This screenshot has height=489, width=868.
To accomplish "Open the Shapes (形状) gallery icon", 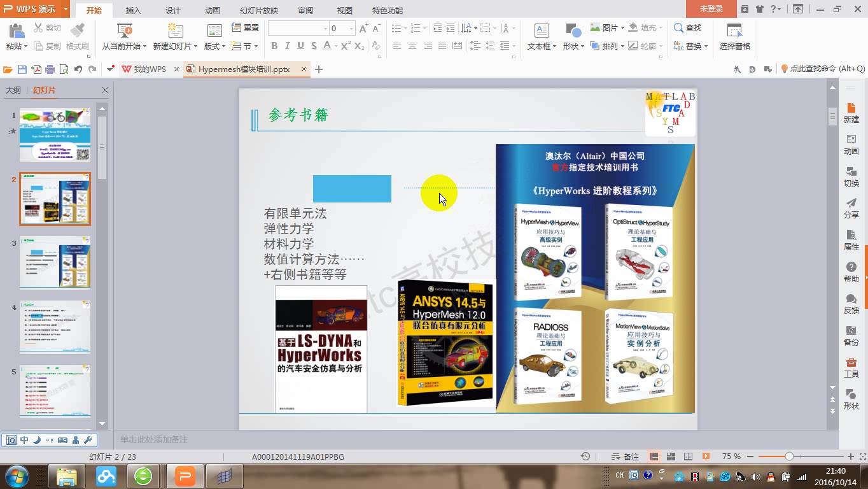I will (573, 31).
